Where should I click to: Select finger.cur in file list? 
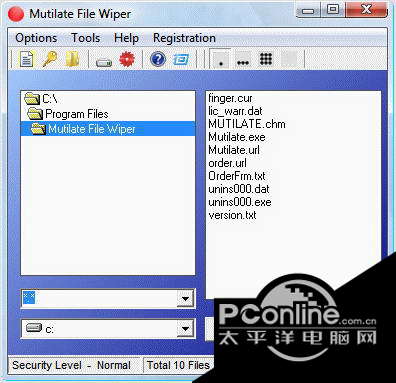point(230,98)
